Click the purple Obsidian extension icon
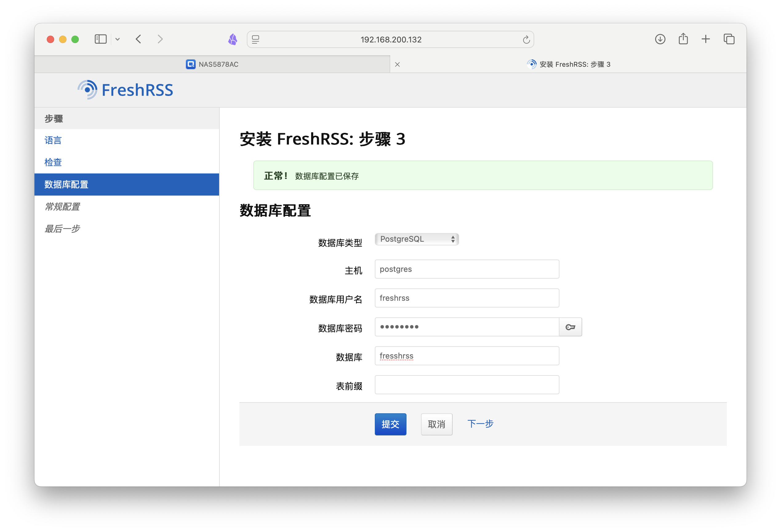The height and width of the screenshot is (532, 781). [x=233, y=39]
